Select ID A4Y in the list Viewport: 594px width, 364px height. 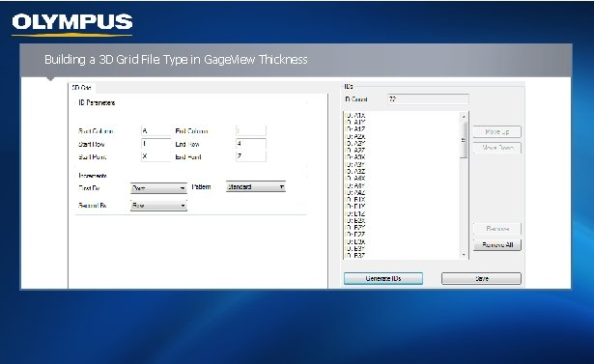pyautogui.click(x=355, y=185)
